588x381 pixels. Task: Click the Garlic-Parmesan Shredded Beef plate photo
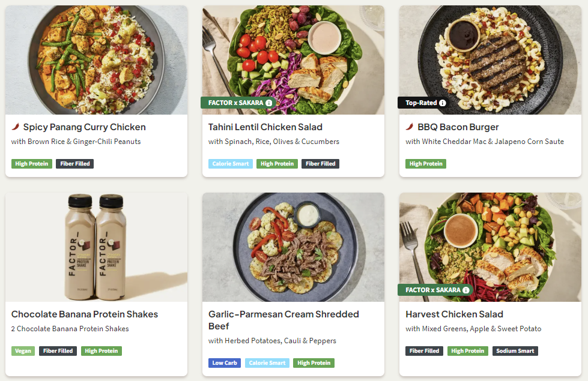pyautogui.click(x=293, y=247)
